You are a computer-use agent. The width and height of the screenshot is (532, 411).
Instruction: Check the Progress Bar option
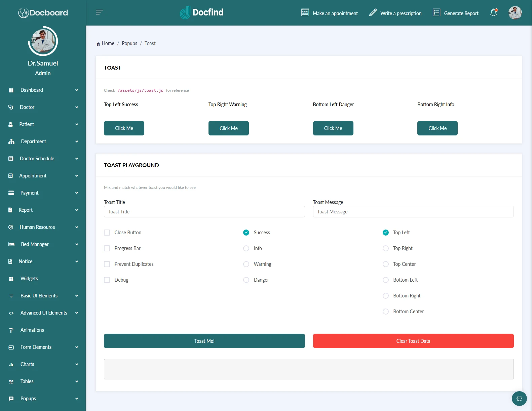coord(107,248)
